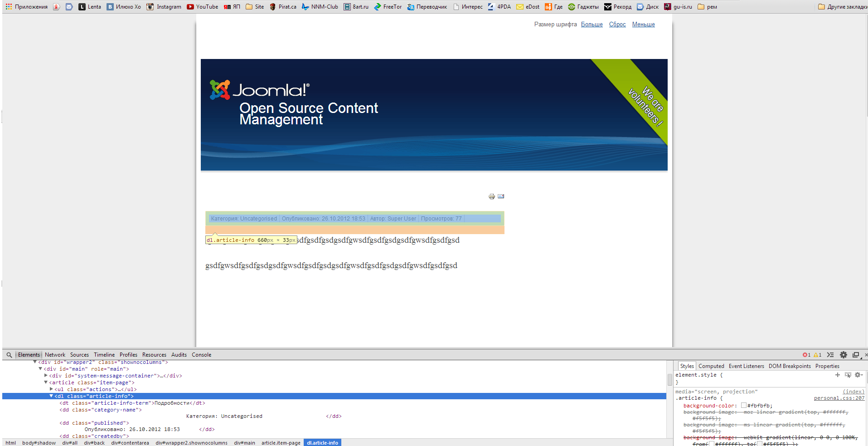The width and height of the screenshot is (868, 446).
Task: Open the personal.css:207 source link
Action: coord(839,398)
